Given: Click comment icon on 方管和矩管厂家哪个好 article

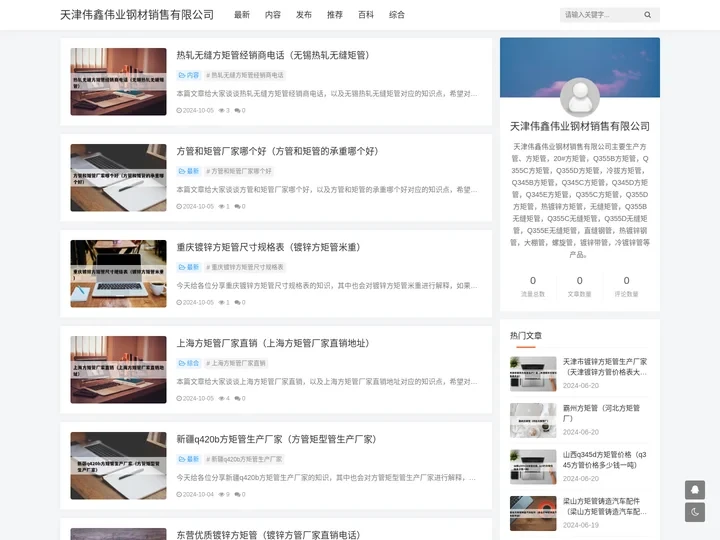Looking at the screenshot, I should tap(237, 206).
